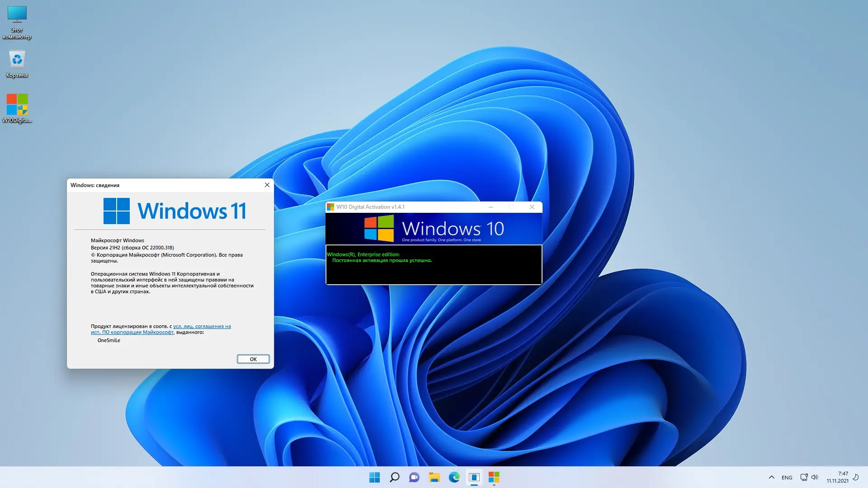The width and height of the screenshot is (868, 488).
Task: Open the Microsoft license terms link
Action: (202, 326)
